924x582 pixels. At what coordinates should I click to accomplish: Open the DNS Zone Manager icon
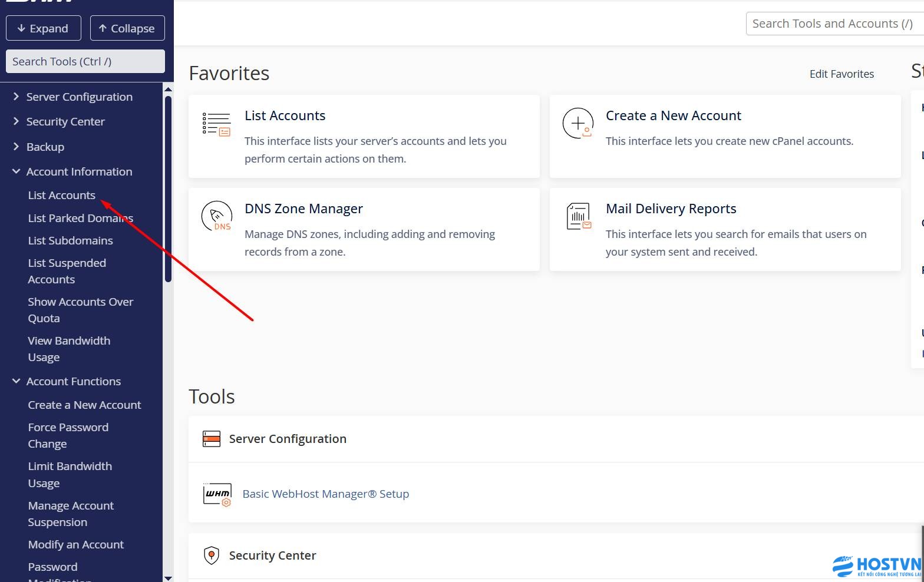(216, 216)
